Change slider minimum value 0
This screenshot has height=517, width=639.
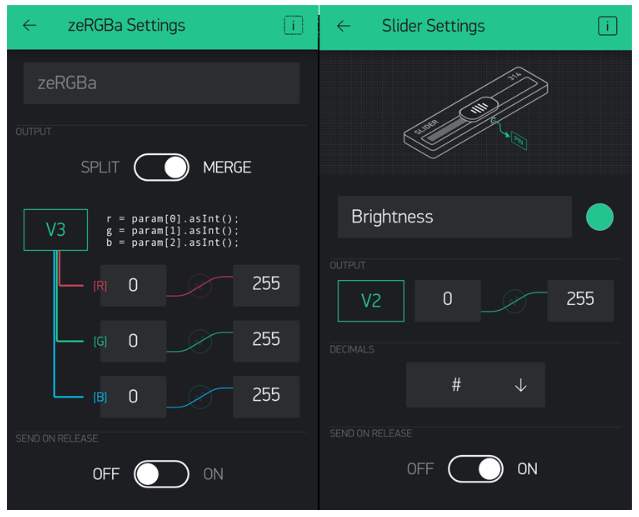pos(447,300)
